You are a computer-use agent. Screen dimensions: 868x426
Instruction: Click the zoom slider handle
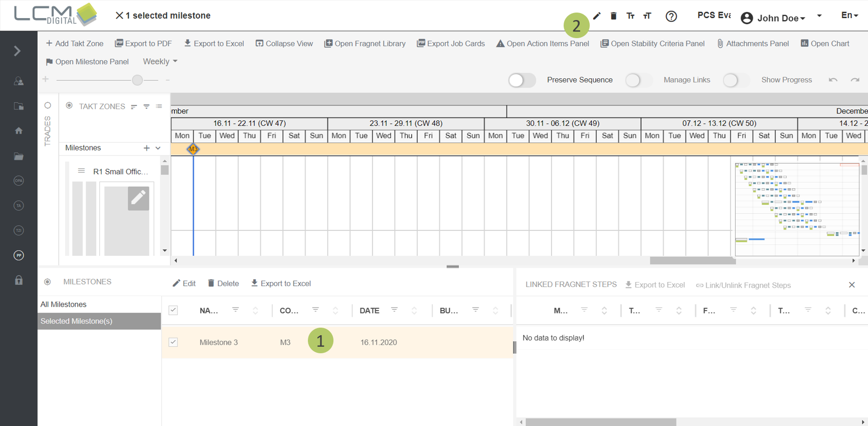[x=137, y=80]
